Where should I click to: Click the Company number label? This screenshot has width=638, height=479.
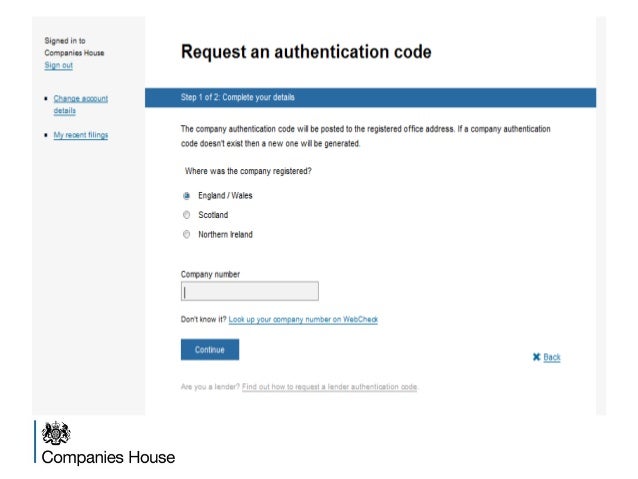pos(210,274)
